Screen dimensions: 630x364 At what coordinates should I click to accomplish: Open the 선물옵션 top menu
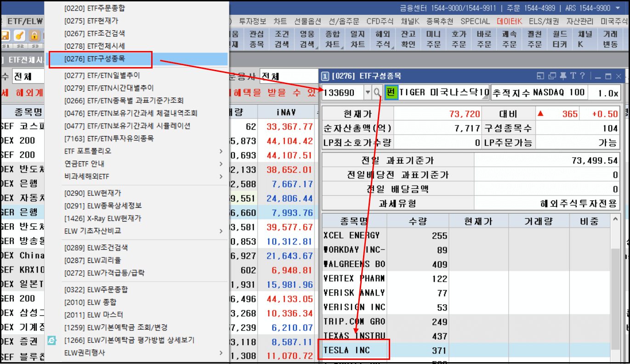point(308,21)
